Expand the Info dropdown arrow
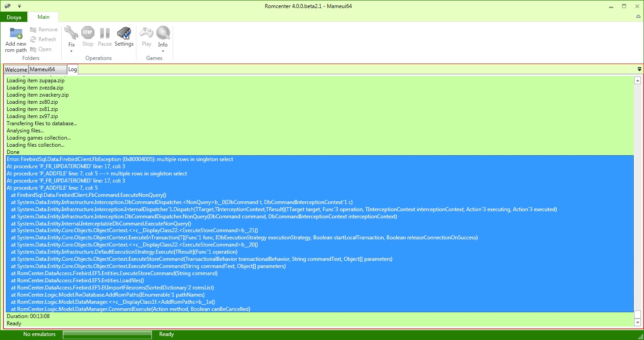The height and width of the screenshot is (340, 644). pyautogui.click(x=163, y=51)
